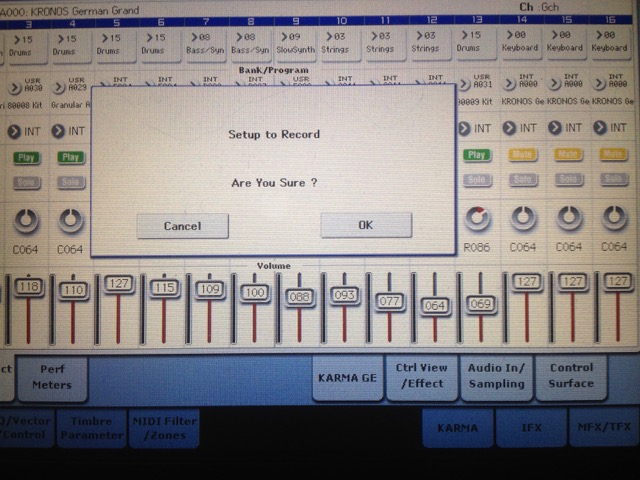Open the Audio In/ Sampling tab
The image size is (640, 480).
[496, 376]
